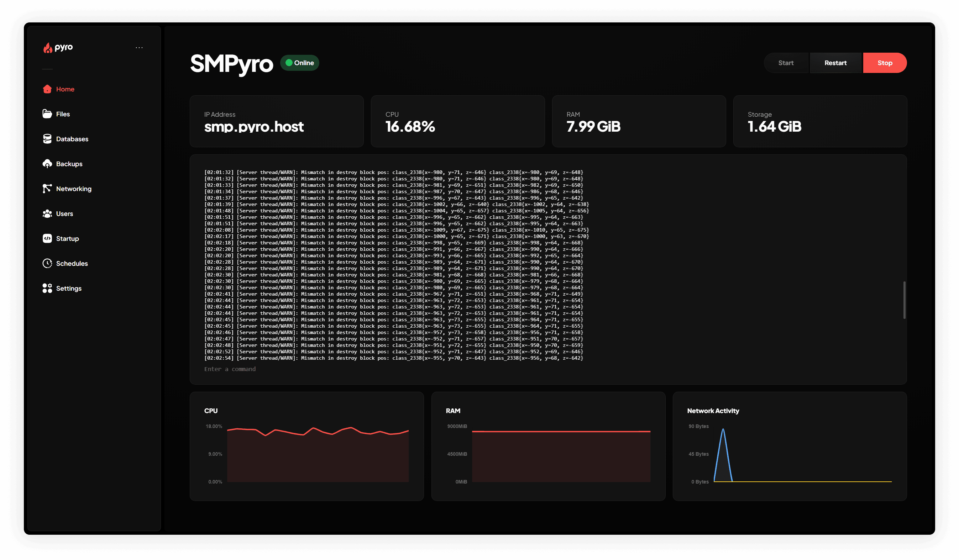The width and height of the screenshot is (959, 560).
Task: Click the Databases cylinder icon
Action: (x=47, y=139)
